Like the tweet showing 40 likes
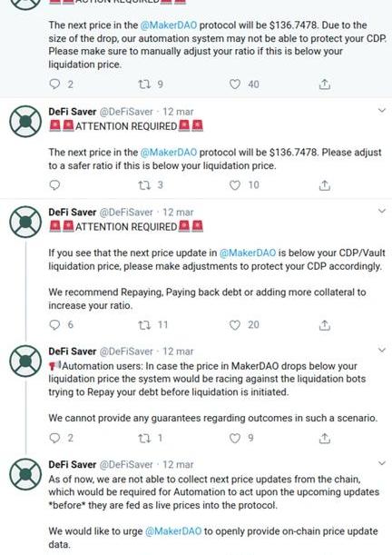 235,84
